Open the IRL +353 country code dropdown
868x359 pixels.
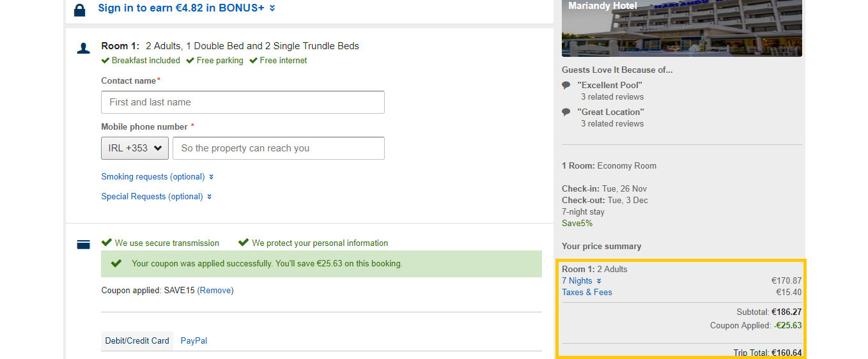(135, 148)
